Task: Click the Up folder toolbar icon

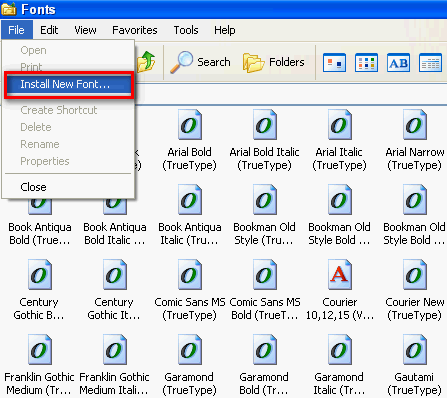Action: [146, 62]
